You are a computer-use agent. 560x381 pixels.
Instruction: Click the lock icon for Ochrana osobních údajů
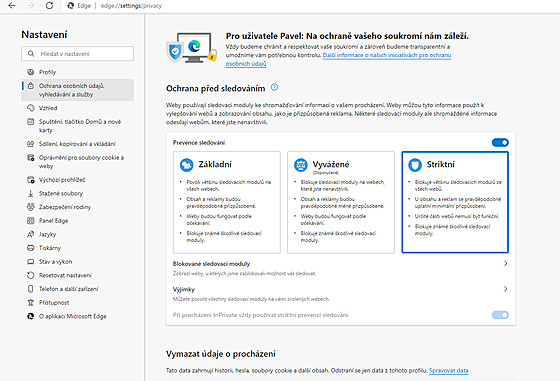click(x=31, y=86)
